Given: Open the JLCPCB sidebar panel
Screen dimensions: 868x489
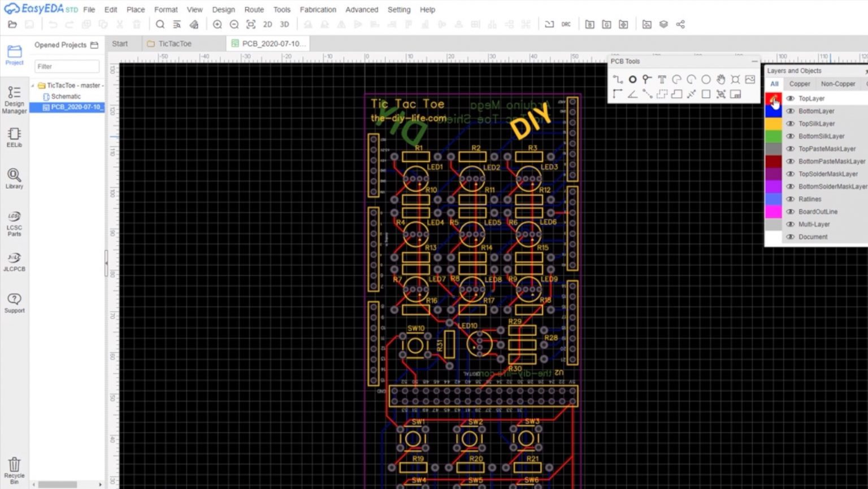Looking at the screenshot, I should 14,262.
